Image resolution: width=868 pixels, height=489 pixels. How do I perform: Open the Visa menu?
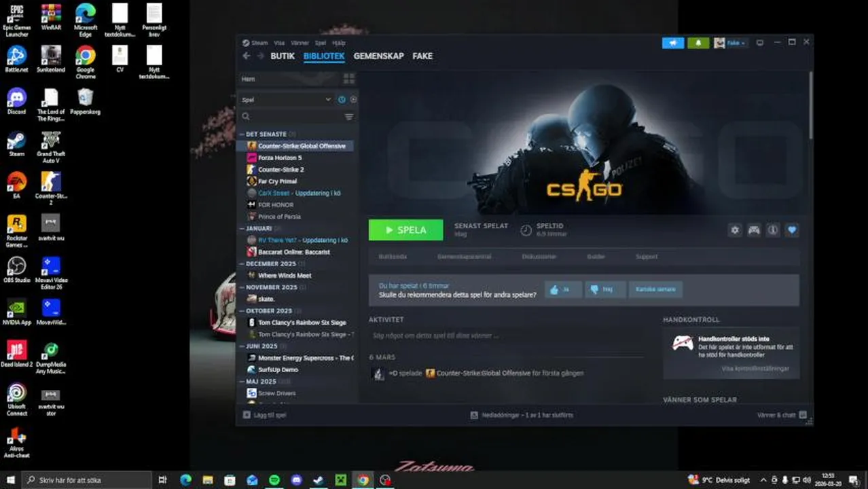pos(279,43)
